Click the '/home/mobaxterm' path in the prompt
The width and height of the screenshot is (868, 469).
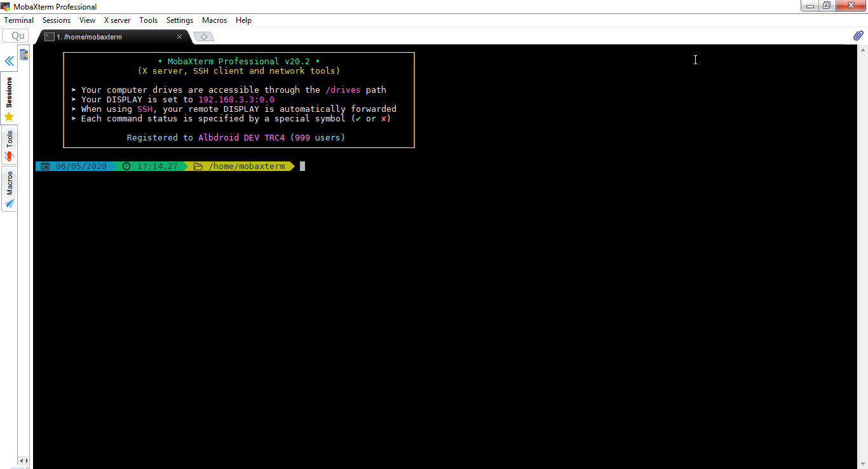point(247,167)
